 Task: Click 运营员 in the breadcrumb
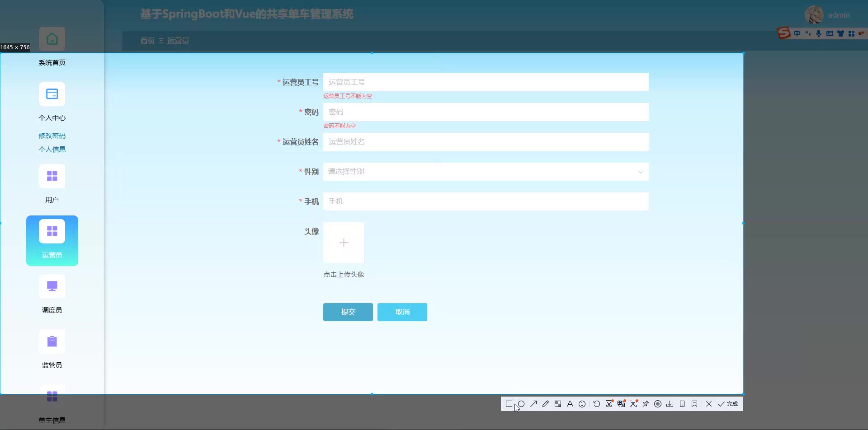pos(178,41)
